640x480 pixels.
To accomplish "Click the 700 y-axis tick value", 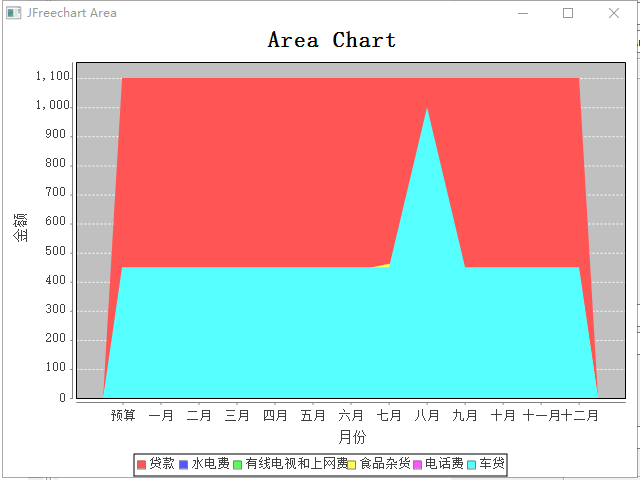I will point(56,192).
